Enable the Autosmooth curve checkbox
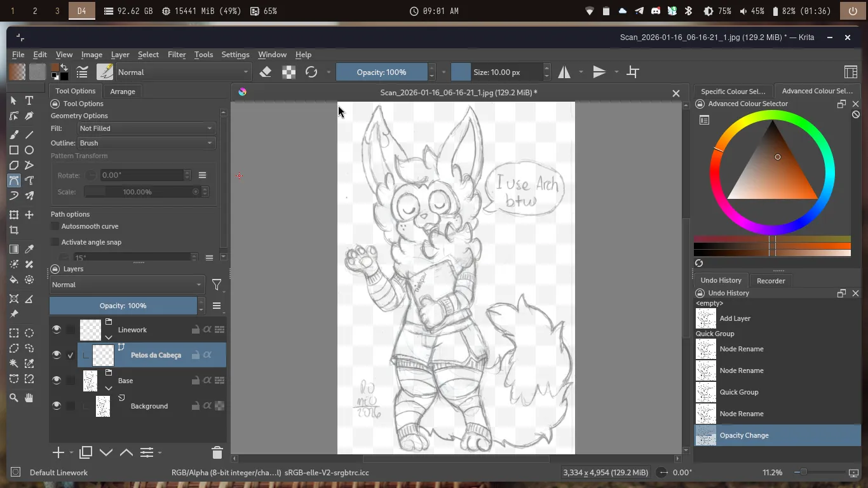The height and width of the screenshot is (488, 868). pyautogui.click(x=55, y=226)
